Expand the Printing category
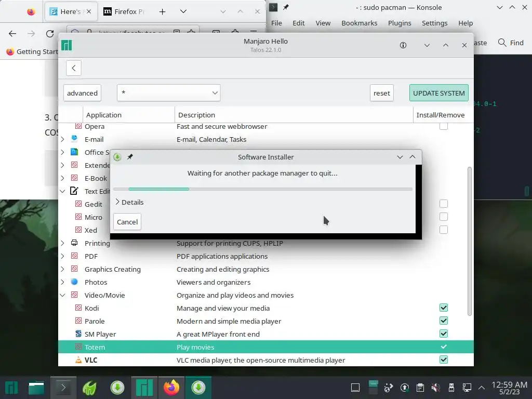 point(62,243)
